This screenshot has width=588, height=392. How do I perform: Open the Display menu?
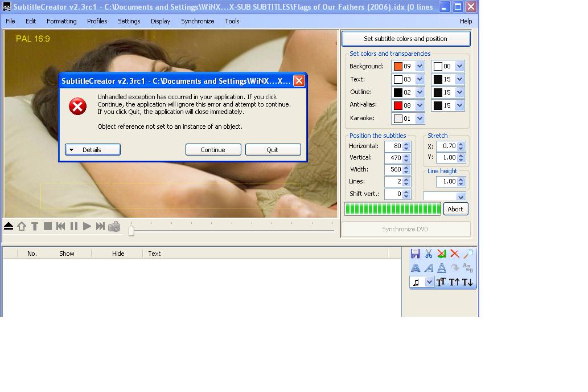161,21
